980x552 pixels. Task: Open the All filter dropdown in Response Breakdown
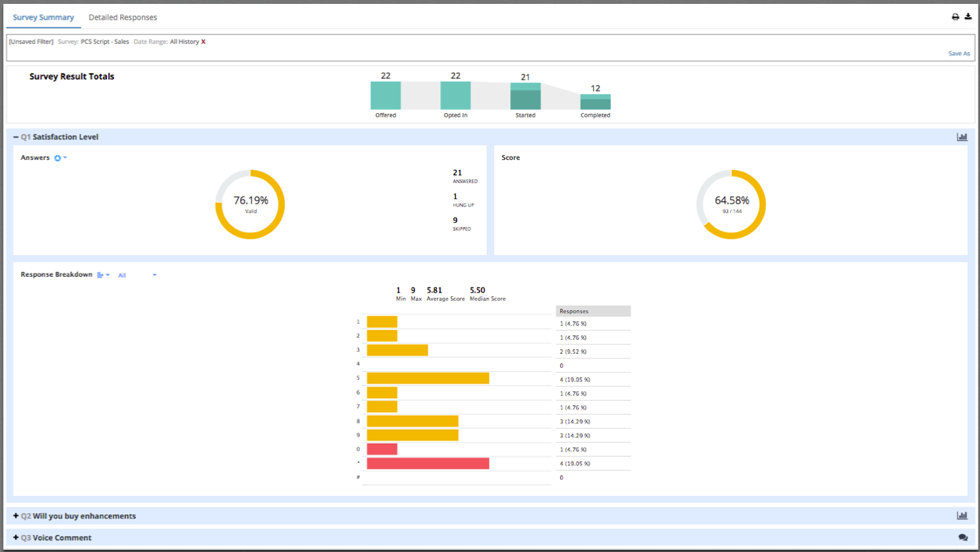tap(137, 275)
